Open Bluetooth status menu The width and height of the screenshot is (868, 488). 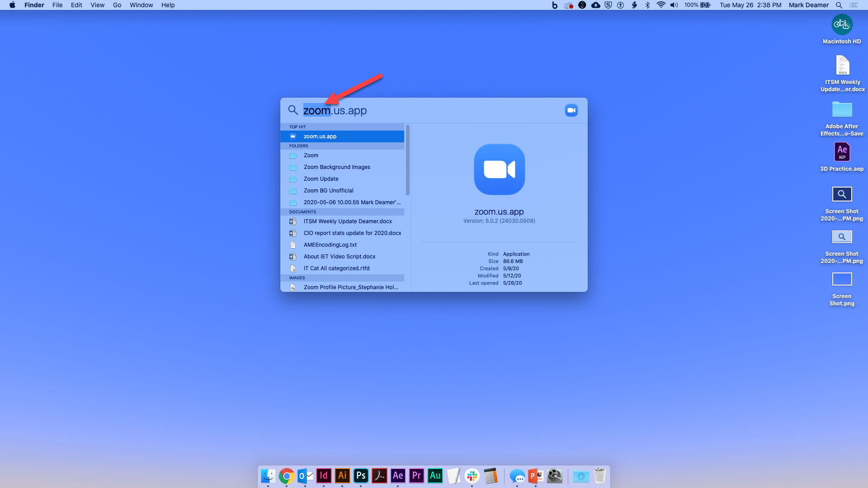(x=647, y=5)
